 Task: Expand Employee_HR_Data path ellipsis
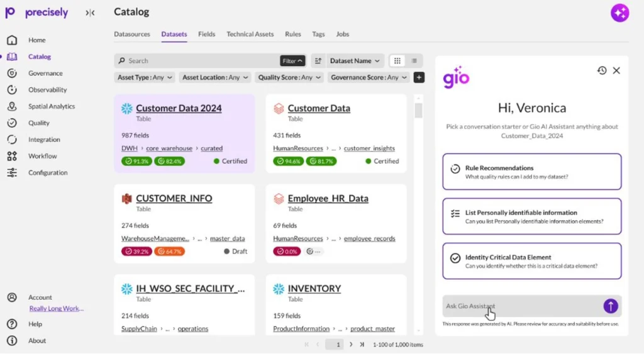coord(333,239)
